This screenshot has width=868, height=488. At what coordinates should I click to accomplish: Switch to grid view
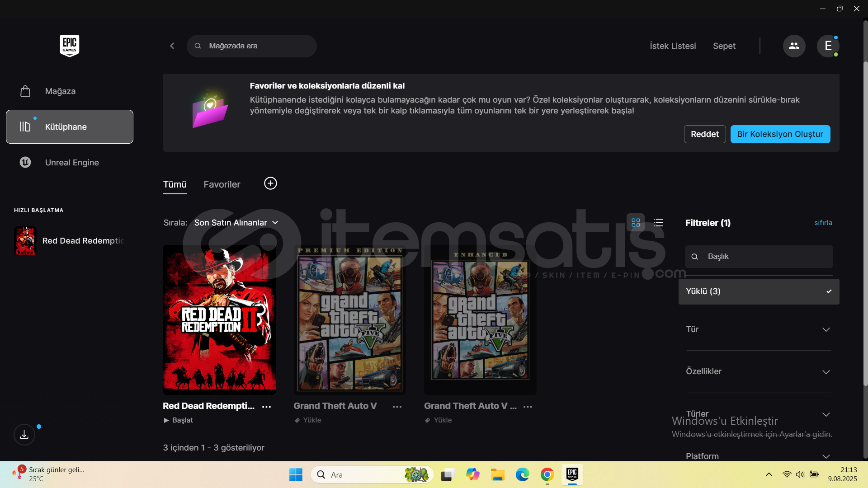pyautogui.click(x=636, y=222)
